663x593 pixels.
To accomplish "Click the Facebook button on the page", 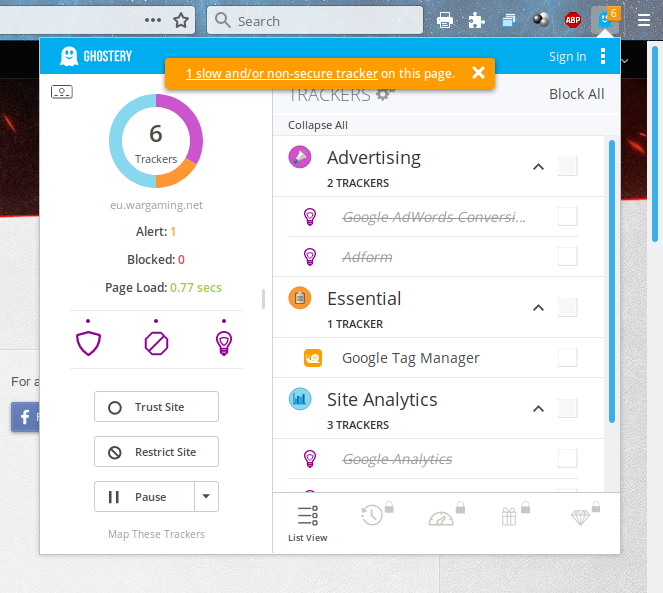I will tap(25, 417).
